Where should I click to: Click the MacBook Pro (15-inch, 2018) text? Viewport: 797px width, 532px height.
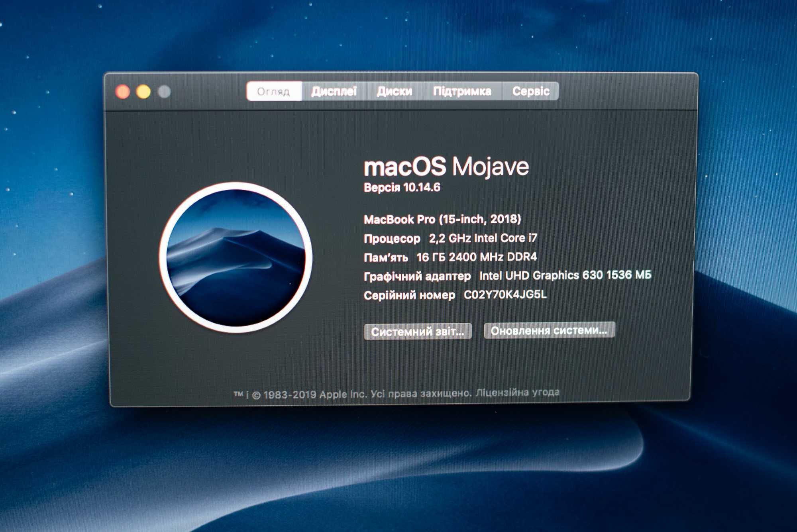[442, 219]
